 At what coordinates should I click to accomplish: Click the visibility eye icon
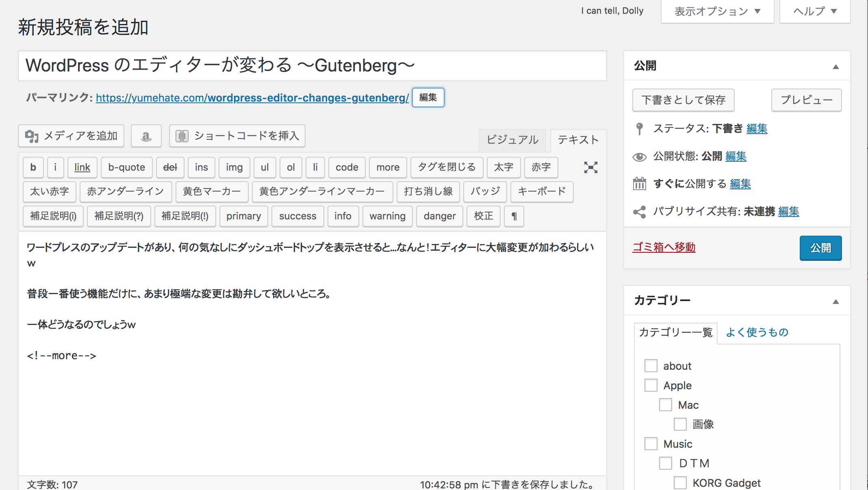click(x=639, y=156)
